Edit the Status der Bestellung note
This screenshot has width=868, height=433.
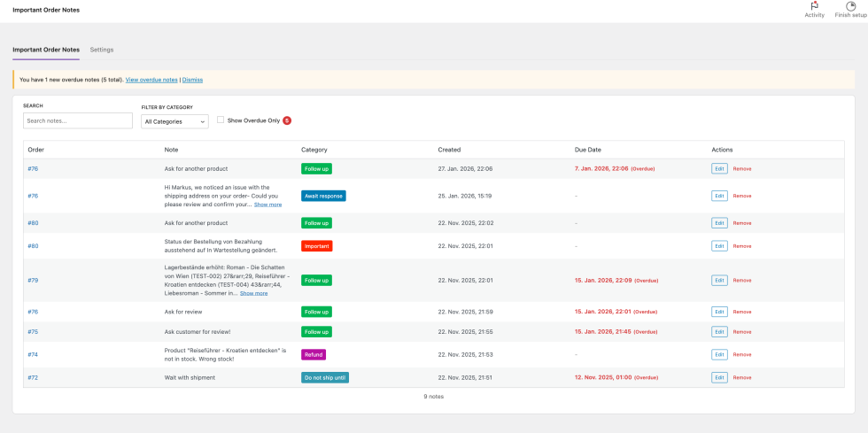point(719,246)
